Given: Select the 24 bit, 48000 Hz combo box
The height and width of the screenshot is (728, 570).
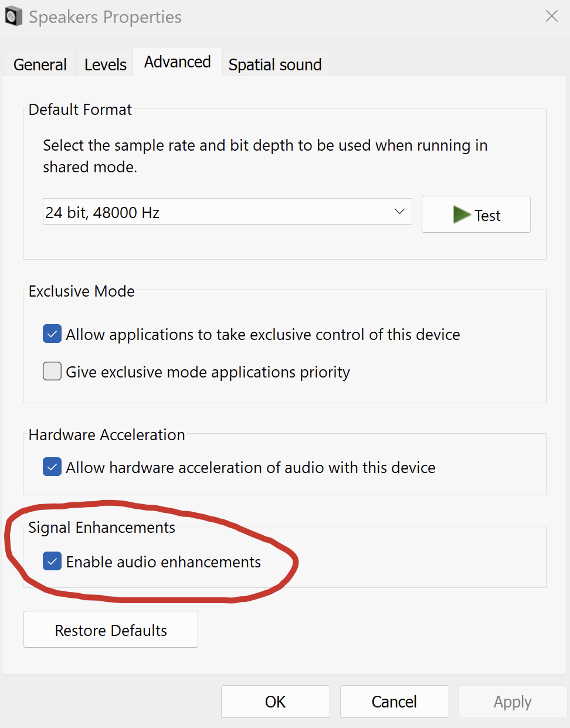Looking at the screenshot, I should click(x=228, y=212).
